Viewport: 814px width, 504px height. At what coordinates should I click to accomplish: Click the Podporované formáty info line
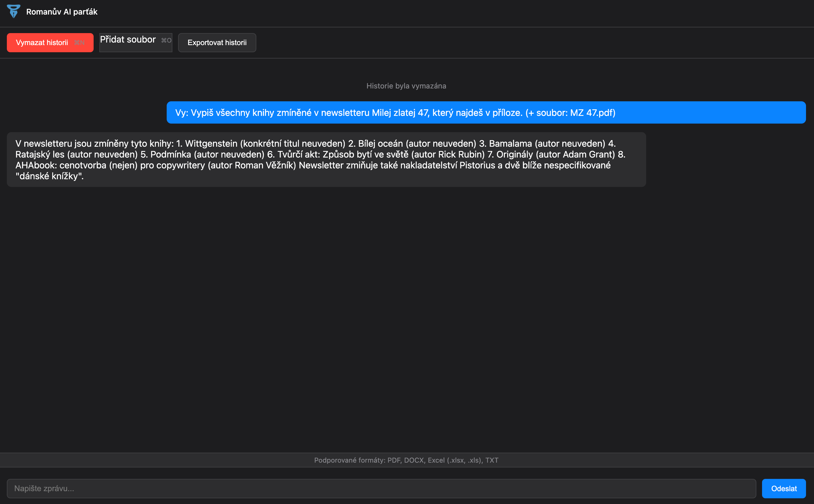pos(406,460)
